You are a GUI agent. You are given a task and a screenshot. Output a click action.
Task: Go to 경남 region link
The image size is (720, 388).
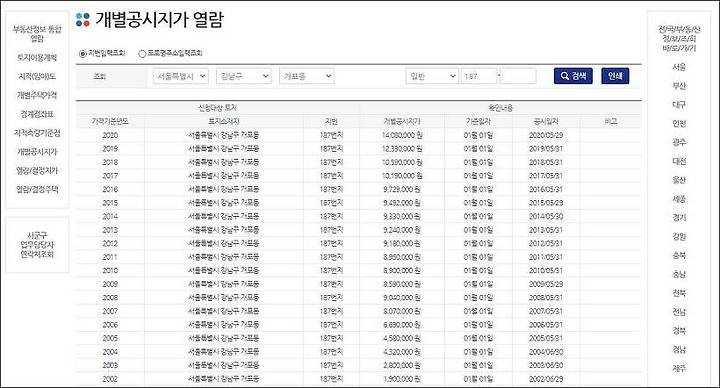tap(679, 349)
